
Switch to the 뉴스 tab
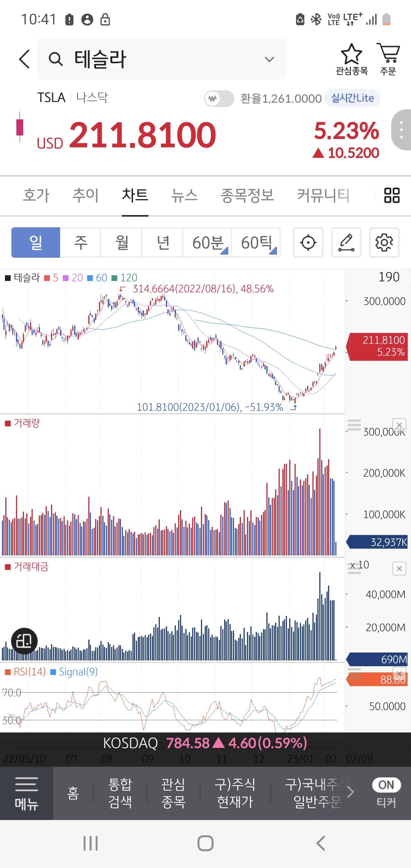tap(184, 195)
